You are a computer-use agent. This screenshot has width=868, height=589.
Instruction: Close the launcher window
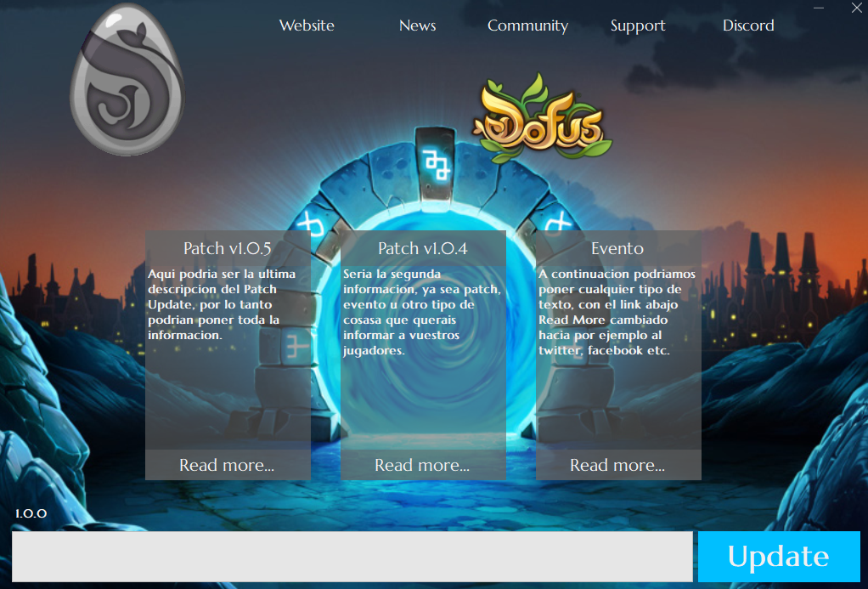[856, 8]
